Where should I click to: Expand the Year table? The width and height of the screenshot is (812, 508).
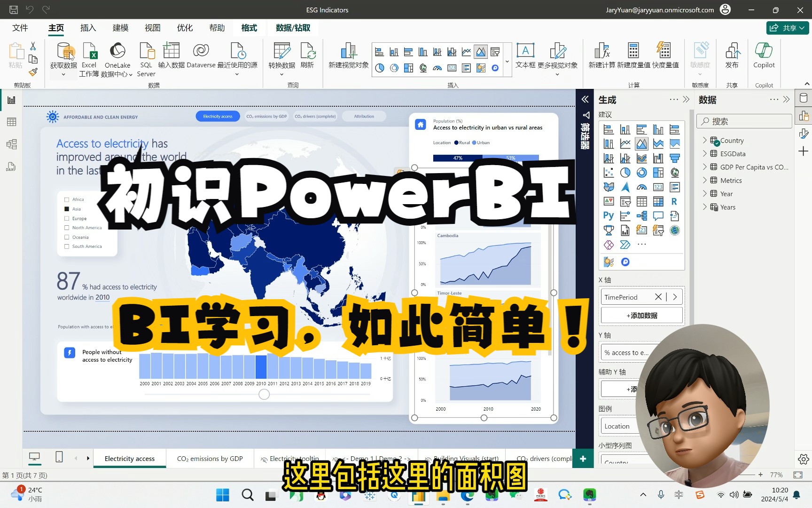pos(704,194)
